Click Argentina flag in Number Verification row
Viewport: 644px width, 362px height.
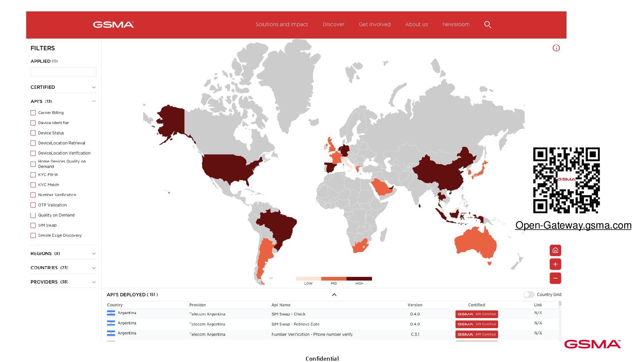[x=111, y=333]
